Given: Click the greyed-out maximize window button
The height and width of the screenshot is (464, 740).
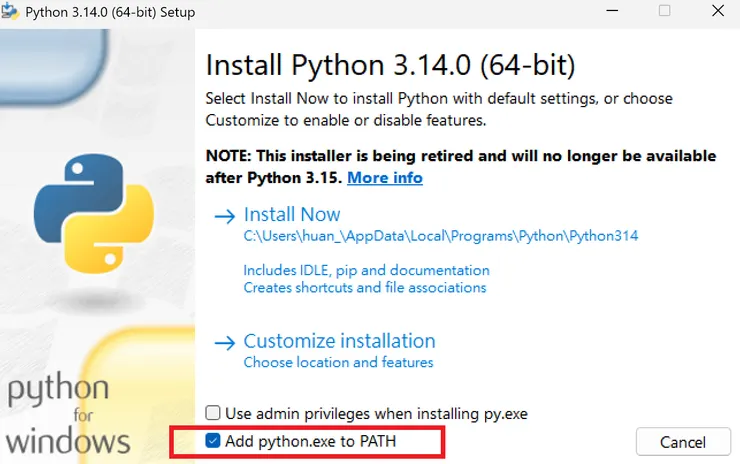Looking at the screenshot, I should click(x=664, y=12).
